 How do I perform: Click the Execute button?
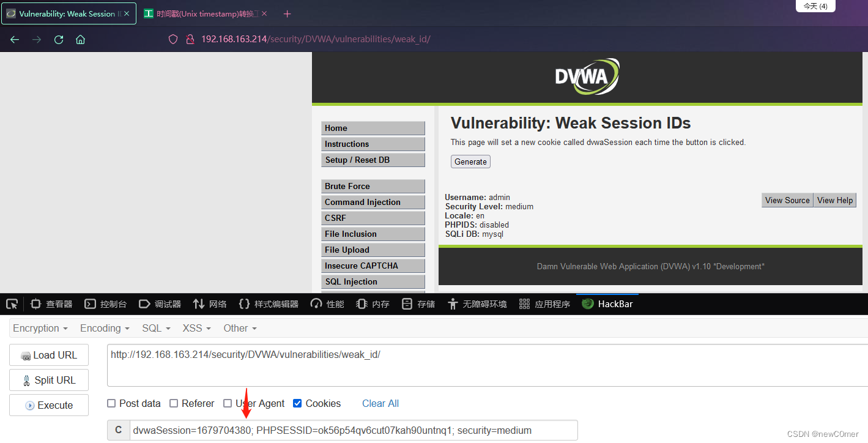(x=49, y=405)
